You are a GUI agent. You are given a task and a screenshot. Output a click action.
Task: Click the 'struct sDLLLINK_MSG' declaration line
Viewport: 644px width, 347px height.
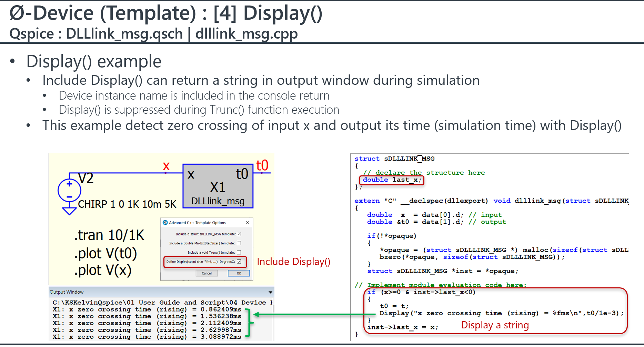point(394,159)
